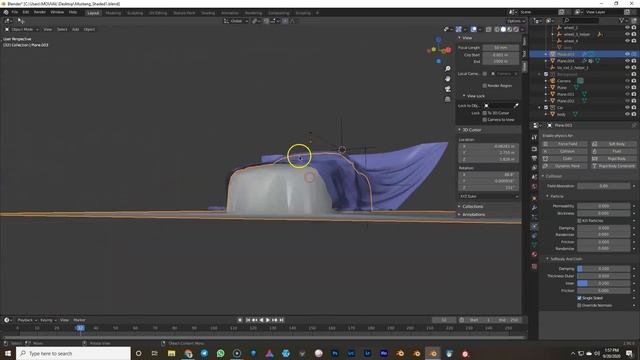Screen dimensions: 640x360
Task: Open Blender from the Windows taskbar
Action: (433, 353)
